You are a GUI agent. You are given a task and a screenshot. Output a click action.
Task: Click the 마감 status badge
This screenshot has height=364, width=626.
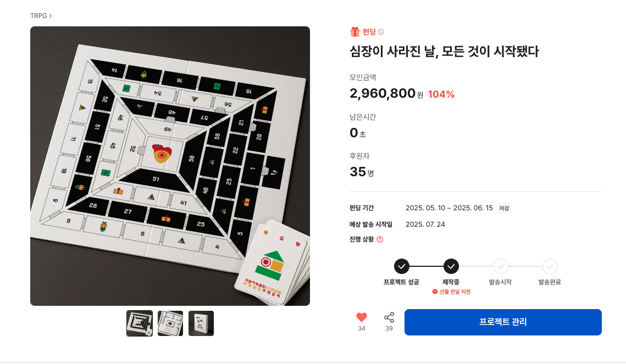[504, 208]
